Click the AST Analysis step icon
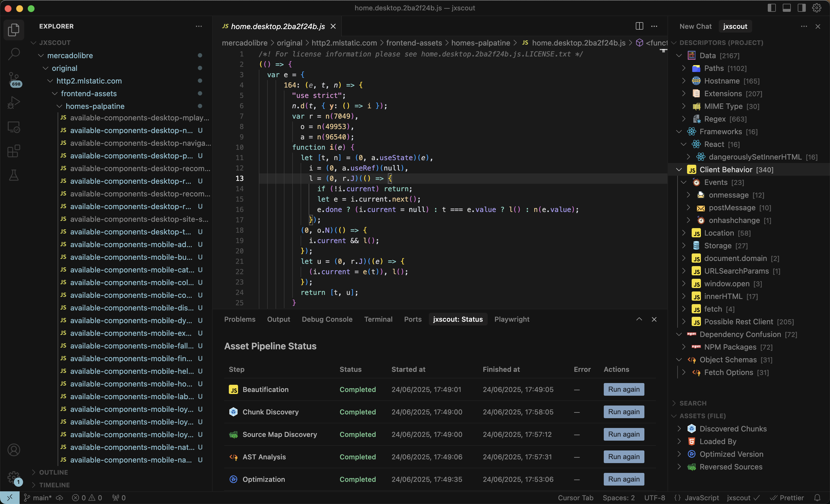830x504 pixels. (233, 457)
